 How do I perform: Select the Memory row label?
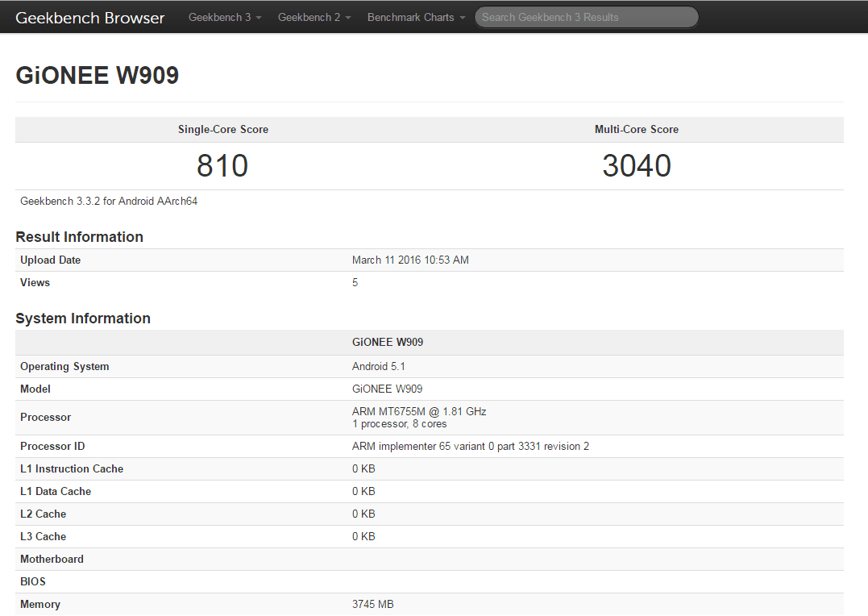coord(39,605)
